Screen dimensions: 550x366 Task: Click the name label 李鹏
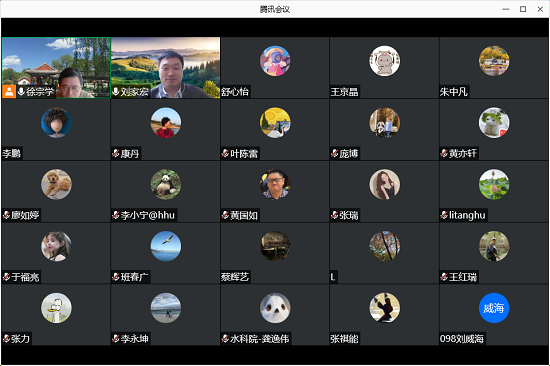12,154
